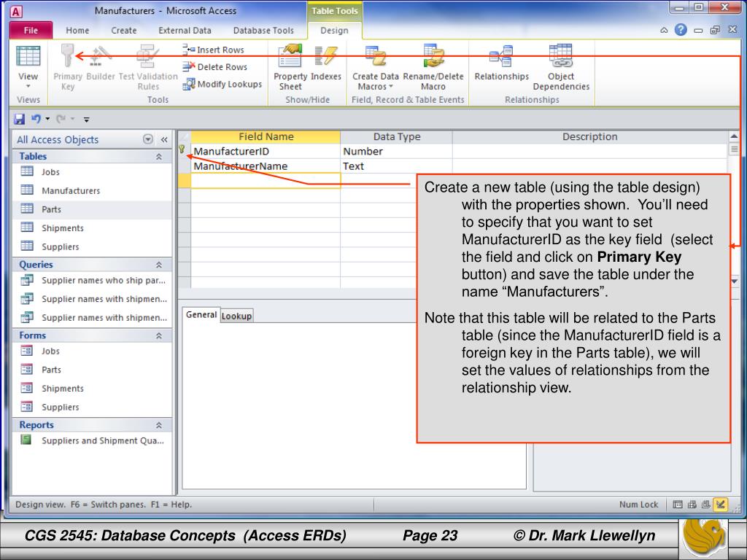The width and height of the screenshot is (747, 560).
Task: Show the Property Sheet pane
Action: click(290, 67)
